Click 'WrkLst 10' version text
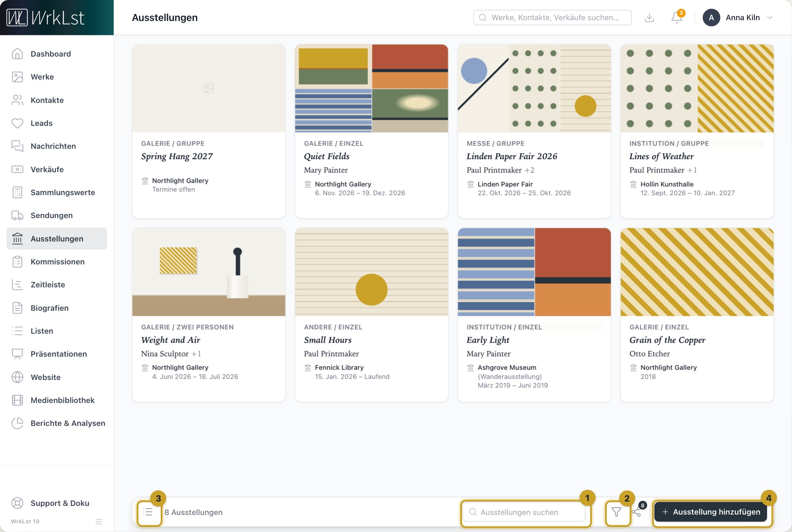Image resolution: width=792 pixels, height=532 pixels. coord(25,521)
